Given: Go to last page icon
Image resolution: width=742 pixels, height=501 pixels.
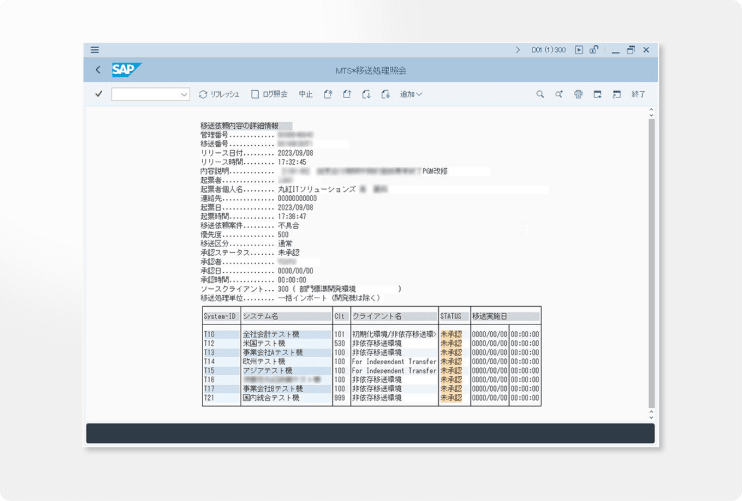Looking at the screenshot, I should (386, 94).
